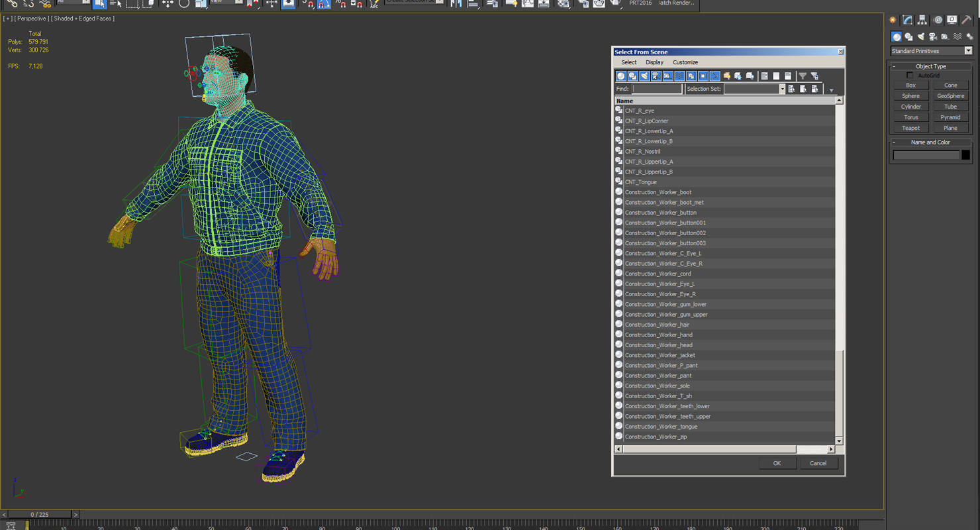This screenshot has width=980, height=530.
Task: Toggle Display Groups filter in Select From Scene
Action: pyautogui.click(x=691, y=76)
